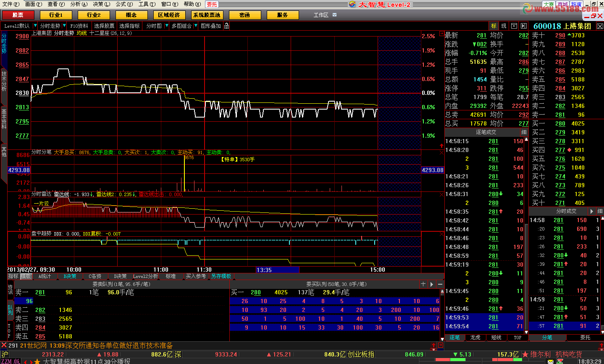Click the minus icon in 委买队列 header
604x364 pixels.
(441, 284)
